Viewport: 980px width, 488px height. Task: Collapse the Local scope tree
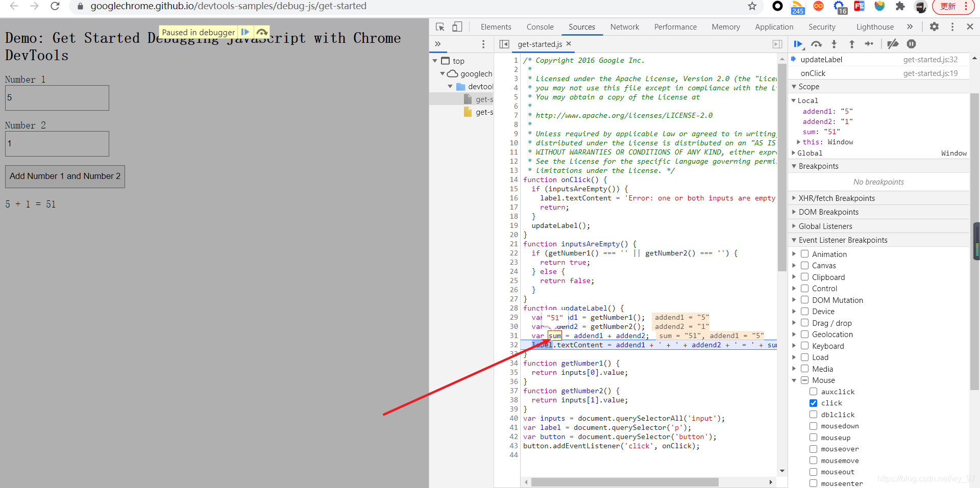794,100
